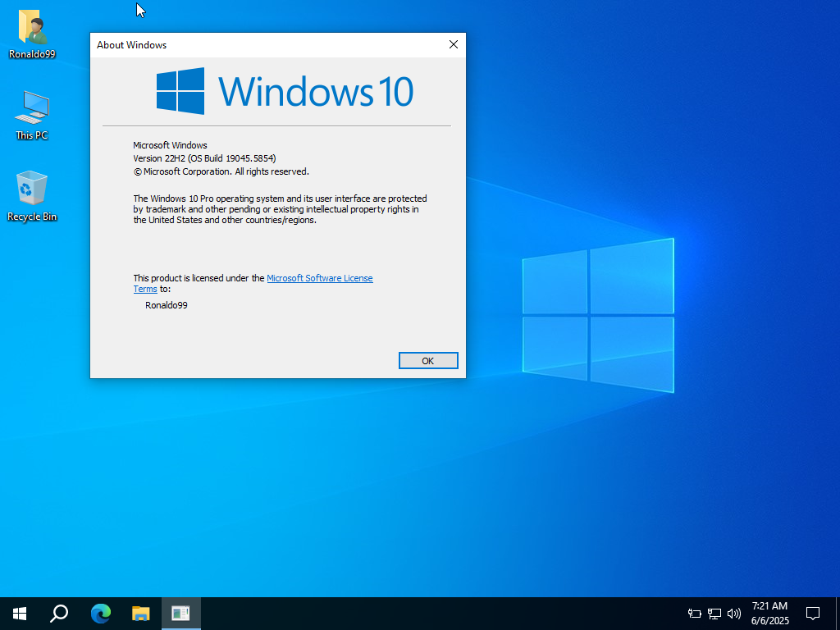Launch Microsoft Edge from taskbar
Screen dimensions: 840x630
[100, 614]
